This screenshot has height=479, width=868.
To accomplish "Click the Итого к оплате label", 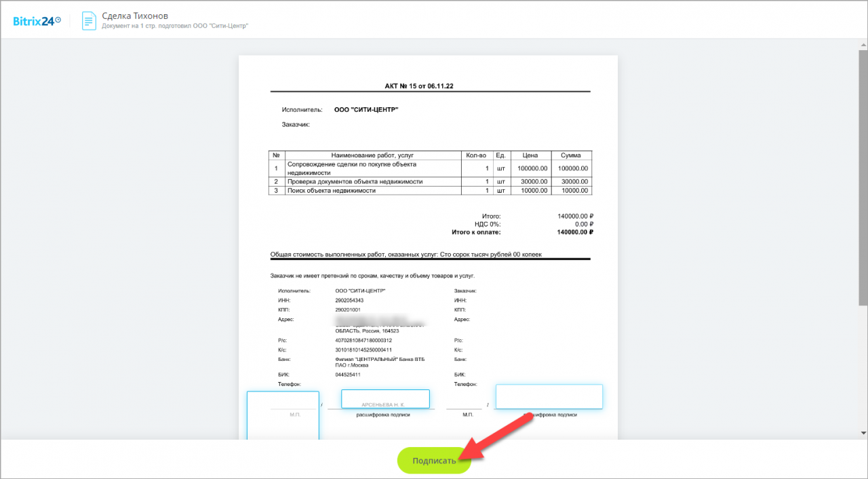I will (476, 232).
